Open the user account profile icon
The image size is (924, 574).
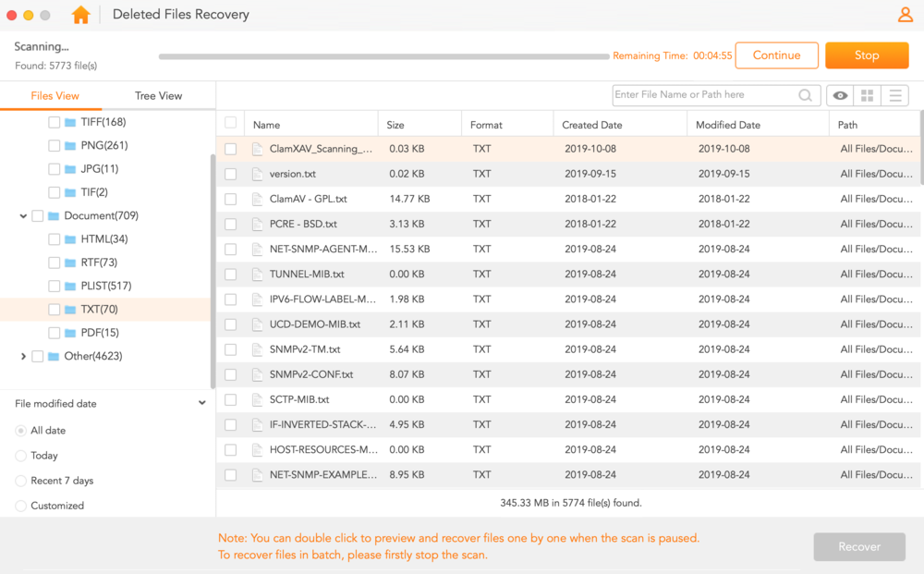pyautogui.click(x=905, y=14)
